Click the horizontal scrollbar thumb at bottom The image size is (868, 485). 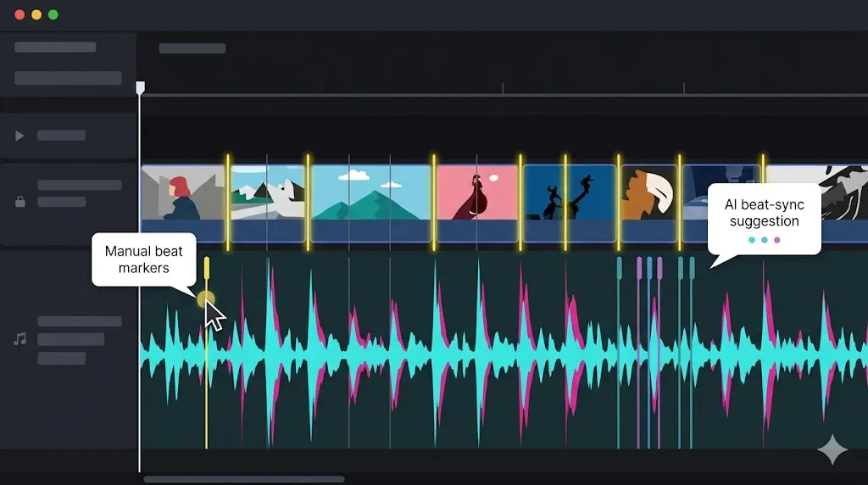(x=244, y=479)
